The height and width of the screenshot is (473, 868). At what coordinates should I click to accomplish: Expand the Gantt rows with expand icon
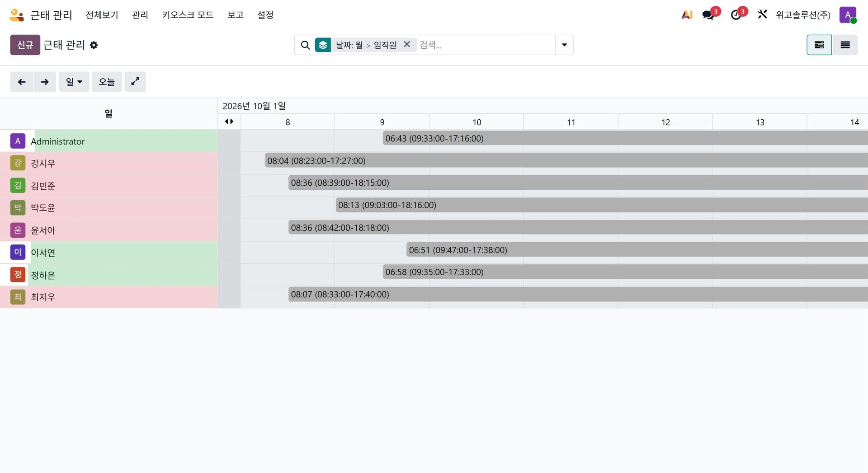[135, 82]
